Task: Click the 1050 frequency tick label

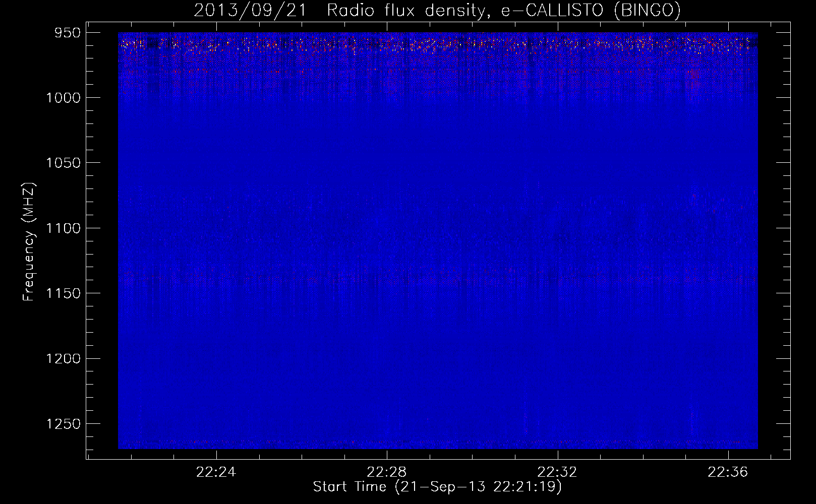Action: tap(63, 163)
